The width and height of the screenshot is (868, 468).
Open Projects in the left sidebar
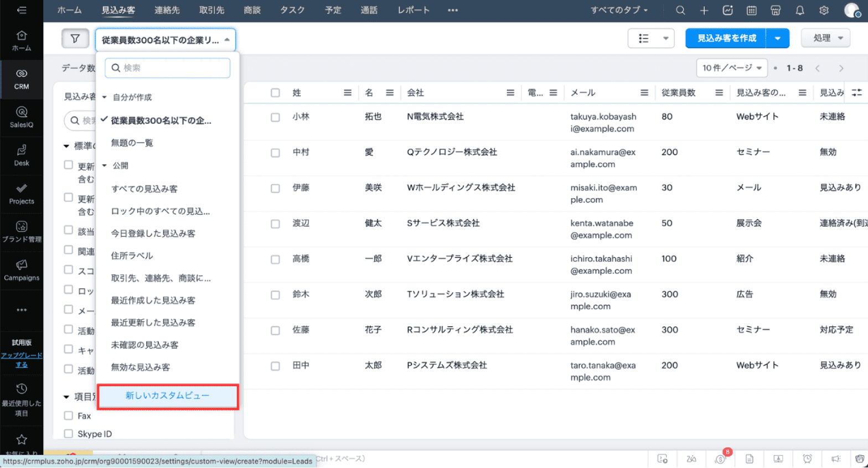pyautogui.click(x=22, y=194)
